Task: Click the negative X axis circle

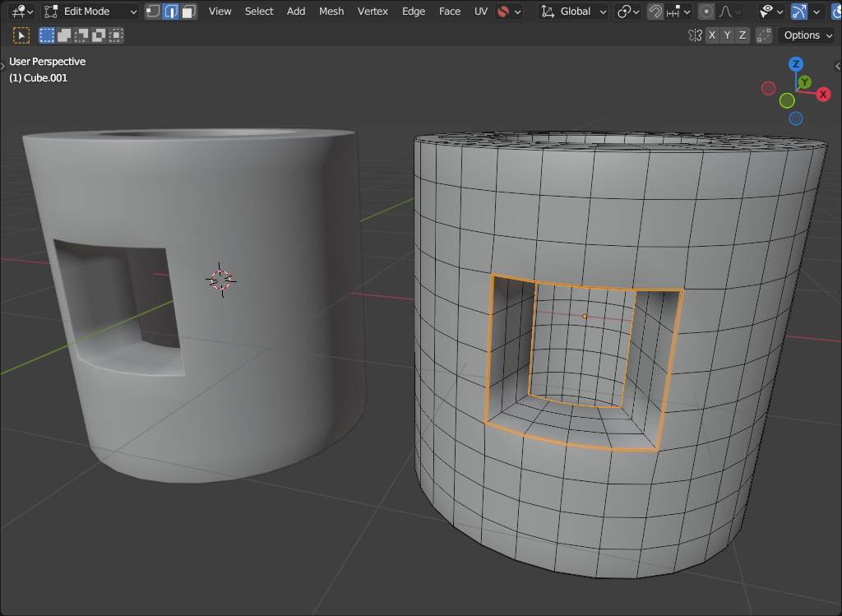Action: [x=769, y=88]
